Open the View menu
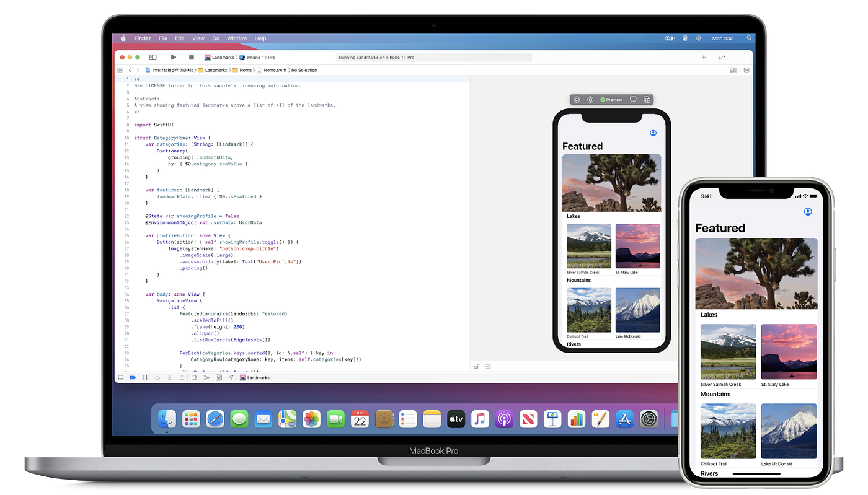This screenshot has width=868, height=495. point(198,38)
